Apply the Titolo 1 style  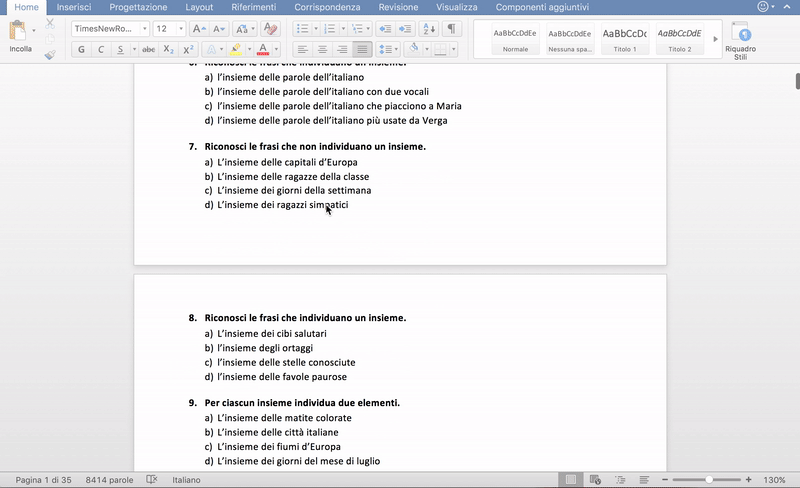click(625, 39)
